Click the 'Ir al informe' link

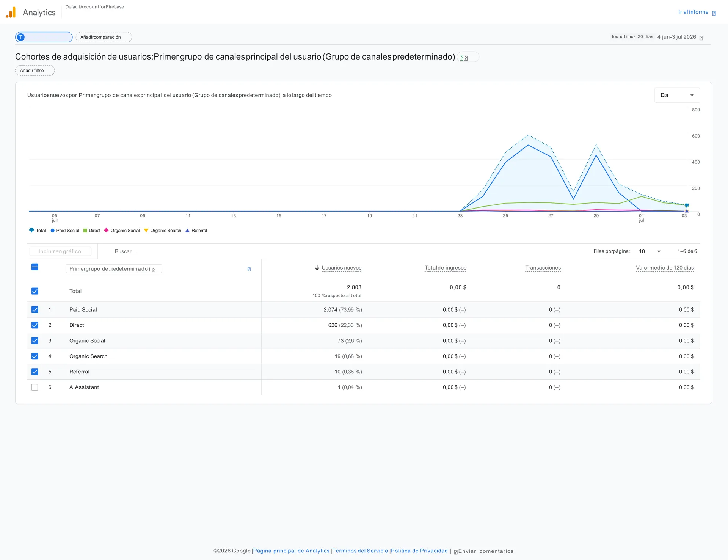click(693, 12)
